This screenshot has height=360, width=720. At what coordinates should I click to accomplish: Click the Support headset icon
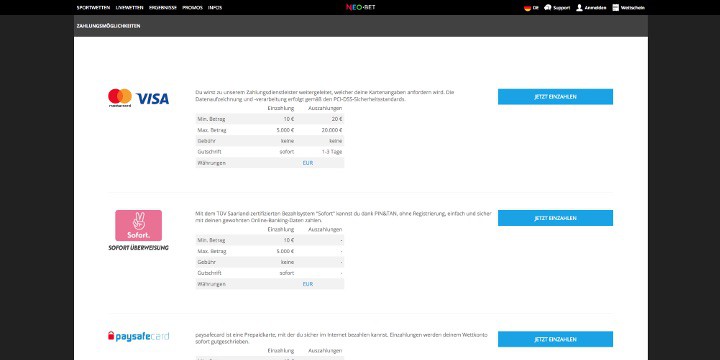[547, 7]
